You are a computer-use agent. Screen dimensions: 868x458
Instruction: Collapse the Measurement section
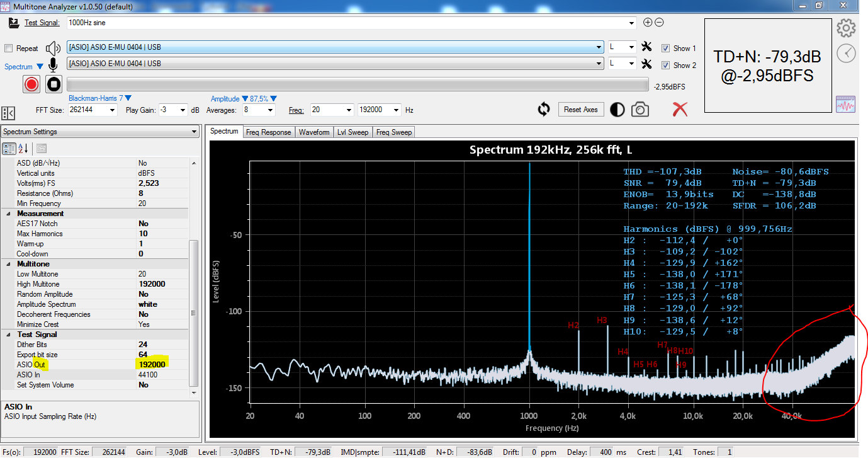coord(9,214)
